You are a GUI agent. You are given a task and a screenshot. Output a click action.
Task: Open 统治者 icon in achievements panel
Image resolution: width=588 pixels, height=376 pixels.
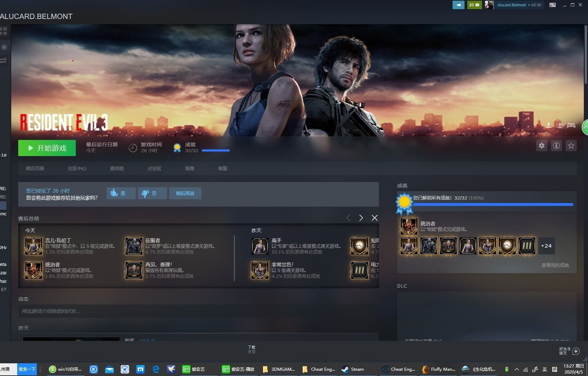tap(409, 226)
